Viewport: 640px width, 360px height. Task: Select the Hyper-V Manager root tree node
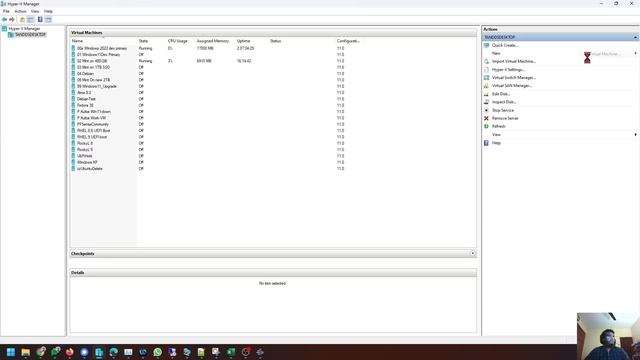(x=24, y=29)
